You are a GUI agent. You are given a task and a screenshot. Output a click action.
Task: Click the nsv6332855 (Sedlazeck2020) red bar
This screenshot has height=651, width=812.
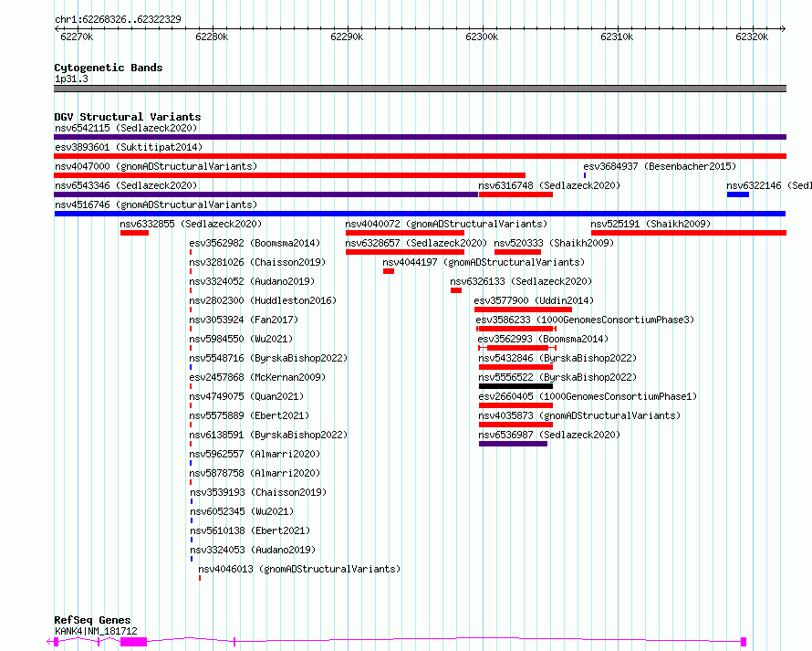134,233
